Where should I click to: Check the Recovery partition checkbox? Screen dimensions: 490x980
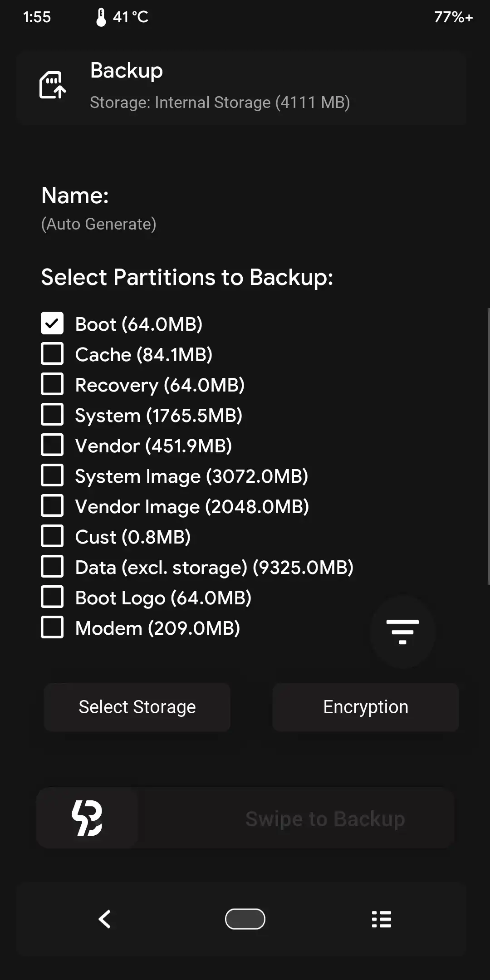coord(52,384)
